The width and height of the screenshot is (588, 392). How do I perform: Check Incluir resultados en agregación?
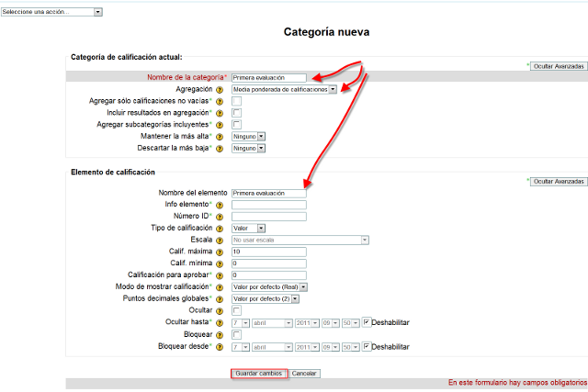[236, 113]
